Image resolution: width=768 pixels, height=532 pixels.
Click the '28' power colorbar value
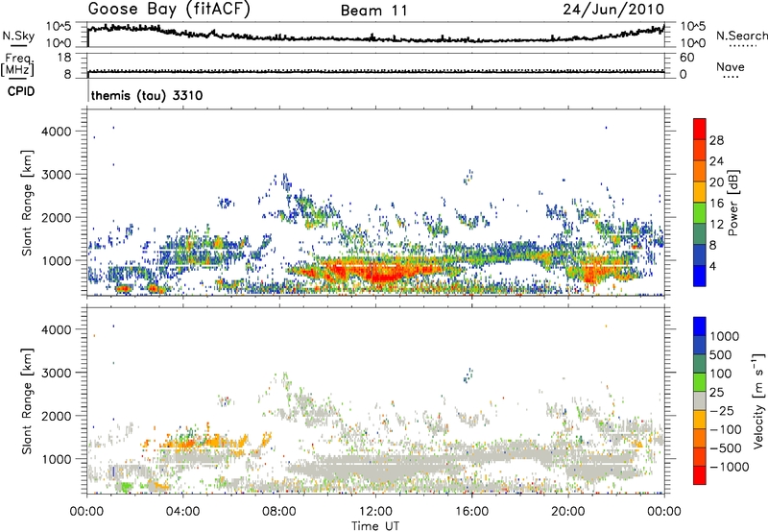tap(716, 140)
